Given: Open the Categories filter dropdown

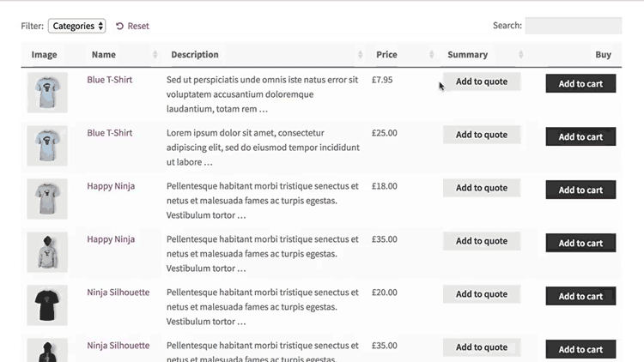Looking at the screenshot, I should tap(76, 26).
